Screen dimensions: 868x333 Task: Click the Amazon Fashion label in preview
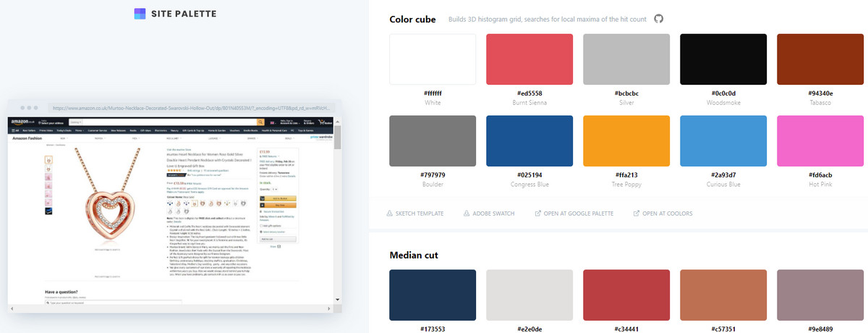click(27, 138)
